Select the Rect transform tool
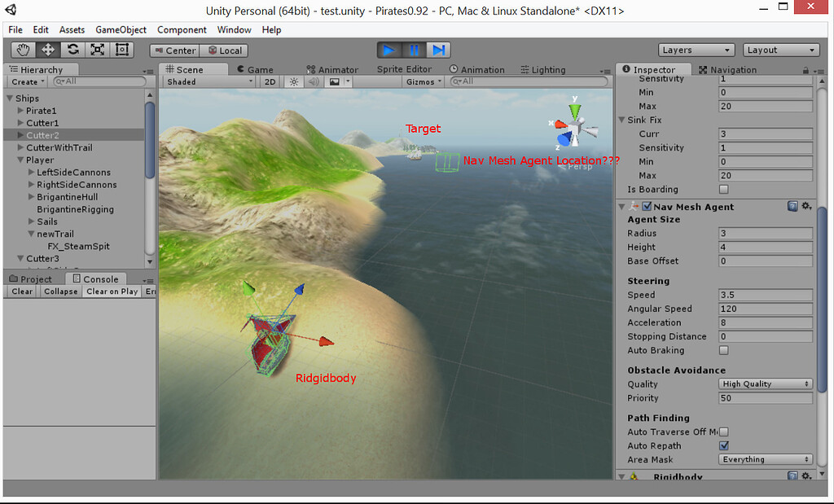The height and width of the screenshot is (504, 834). coord(122,50)
